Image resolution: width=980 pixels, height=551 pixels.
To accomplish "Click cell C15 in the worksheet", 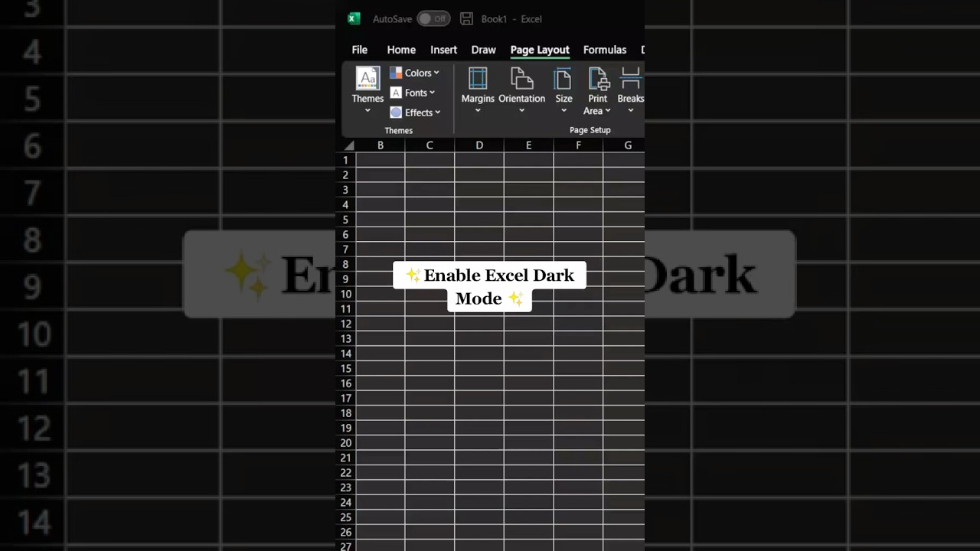I will pos(430,368).
